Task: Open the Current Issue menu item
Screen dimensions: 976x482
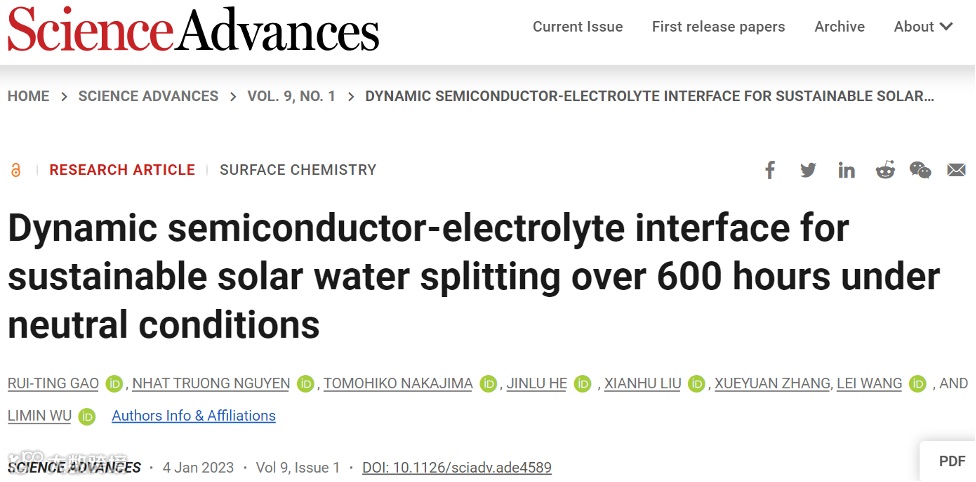Action: click(x=577, y=27)
